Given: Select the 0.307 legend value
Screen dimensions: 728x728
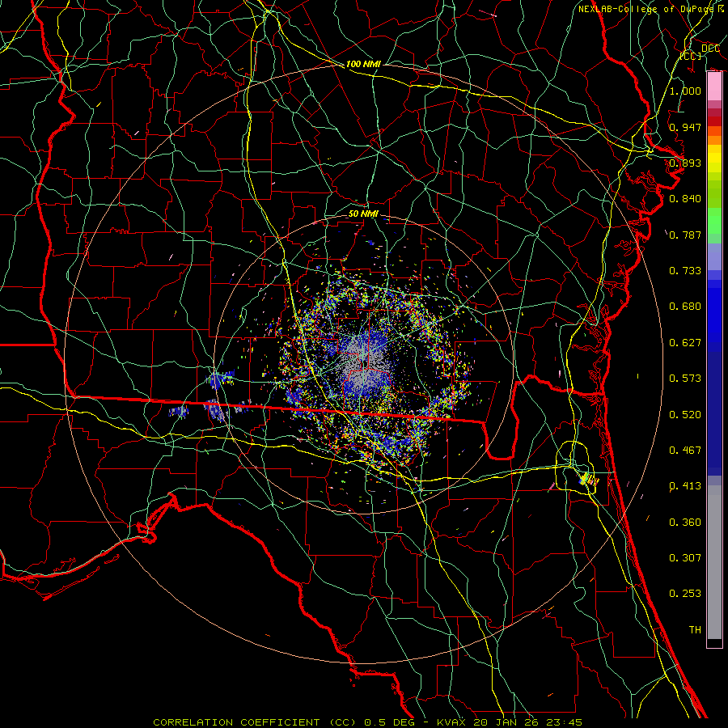Looking at the screenshot, I should 685,558.
